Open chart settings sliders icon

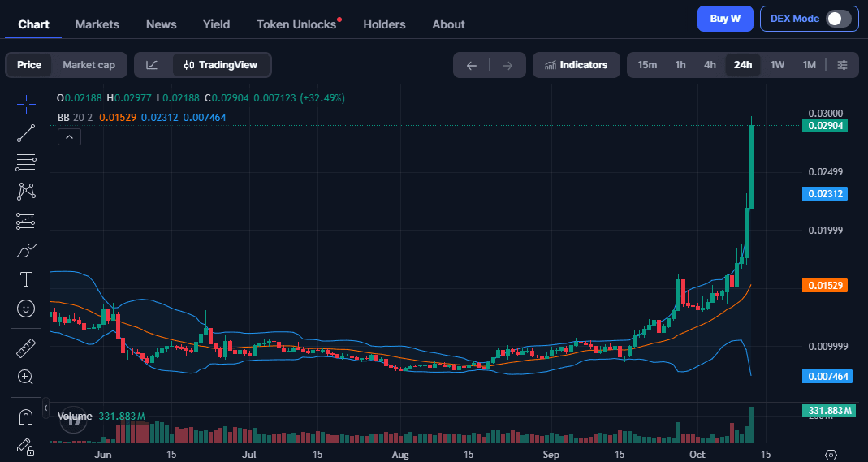(842, 65)
